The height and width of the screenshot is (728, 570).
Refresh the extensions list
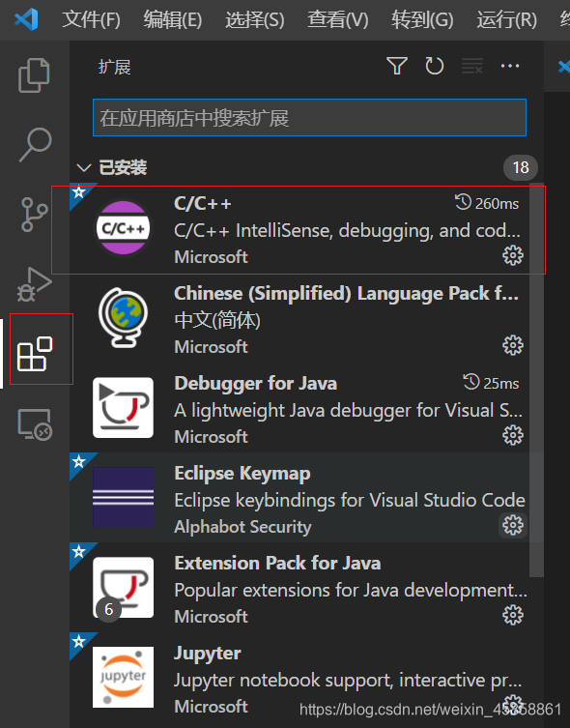[x=435, y=66]
